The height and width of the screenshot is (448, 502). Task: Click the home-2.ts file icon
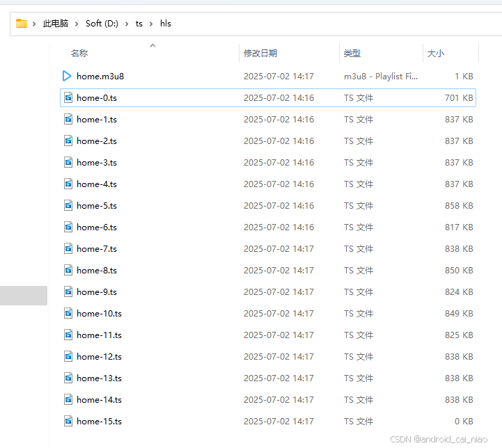[x=68, y=141]
